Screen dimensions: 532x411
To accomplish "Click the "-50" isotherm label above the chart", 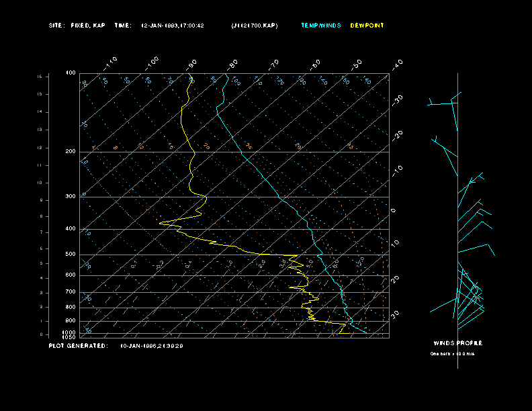I will [x=356, y=64].
